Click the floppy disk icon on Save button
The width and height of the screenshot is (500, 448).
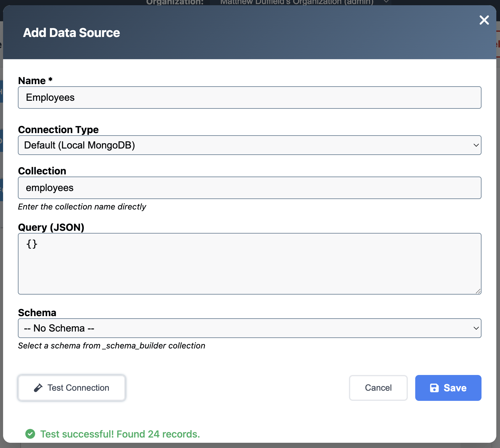pos(435,388)
